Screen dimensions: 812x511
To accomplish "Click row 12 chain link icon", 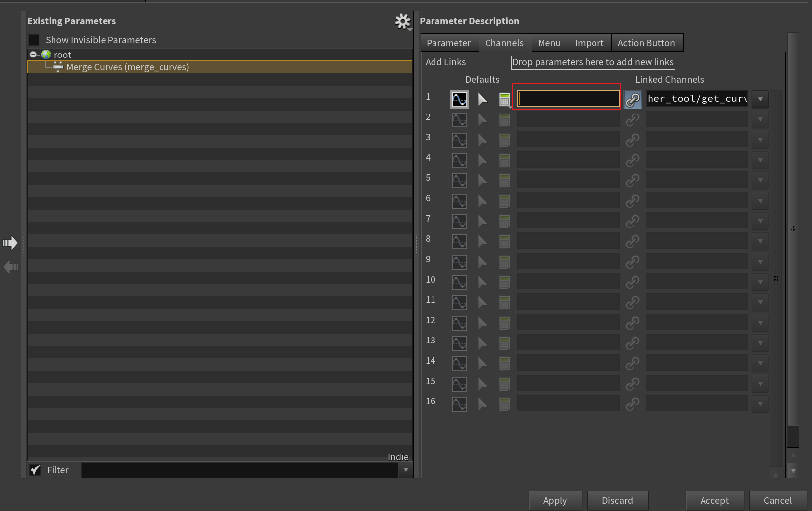I will tap(633, 323).
